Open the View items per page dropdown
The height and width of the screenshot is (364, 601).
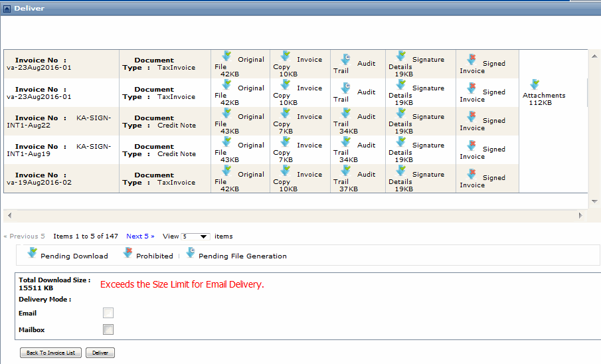[x=196, y=236]
